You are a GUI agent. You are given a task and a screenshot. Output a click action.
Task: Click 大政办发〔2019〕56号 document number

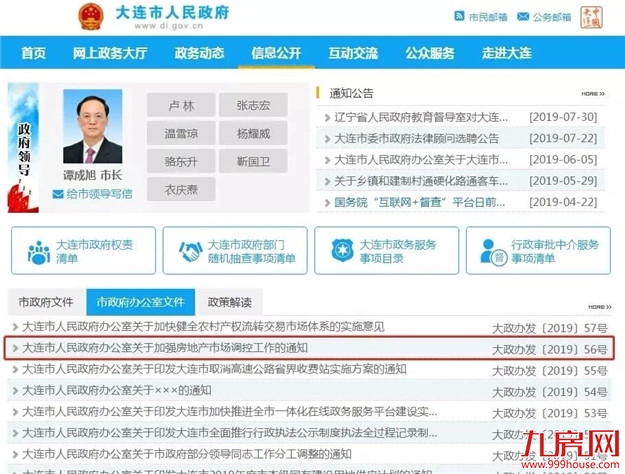pos(550,349)
